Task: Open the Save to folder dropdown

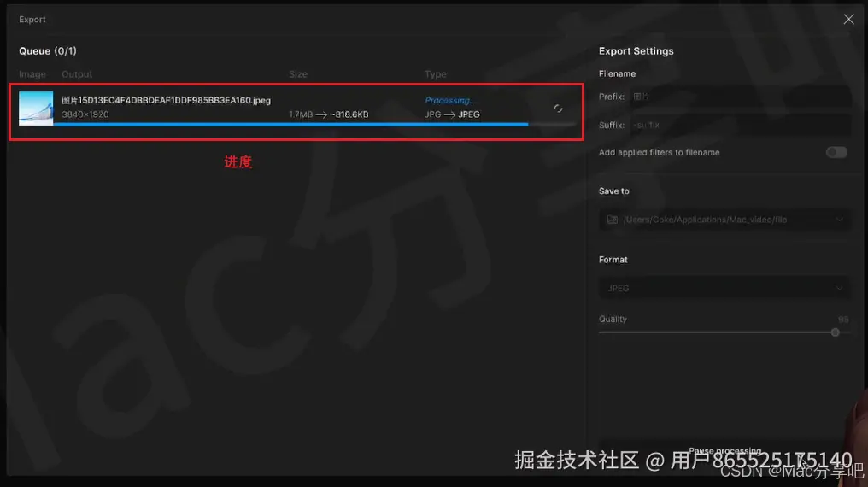Action: [x=724, y=220]
